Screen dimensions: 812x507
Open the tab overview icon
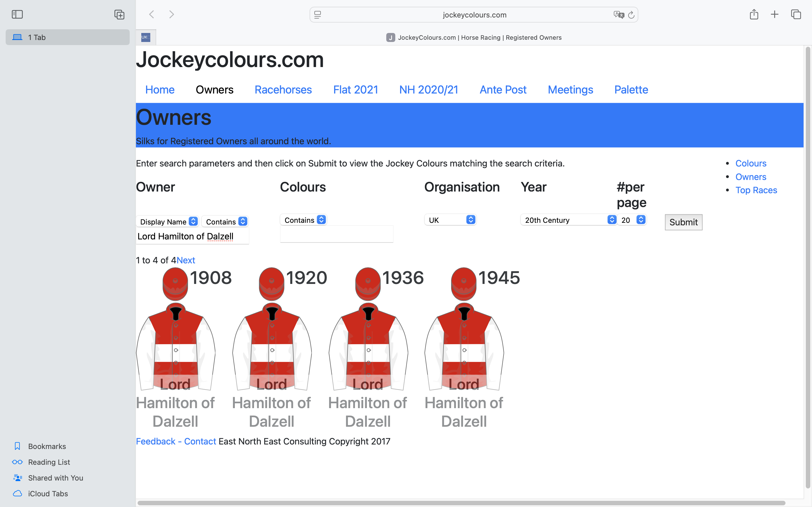[796, 14]
